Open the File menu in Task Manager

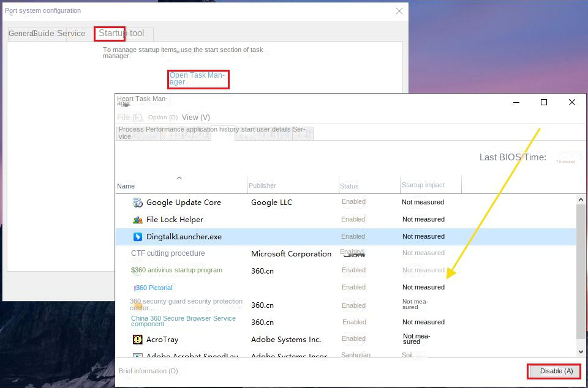tap(129, 118)
